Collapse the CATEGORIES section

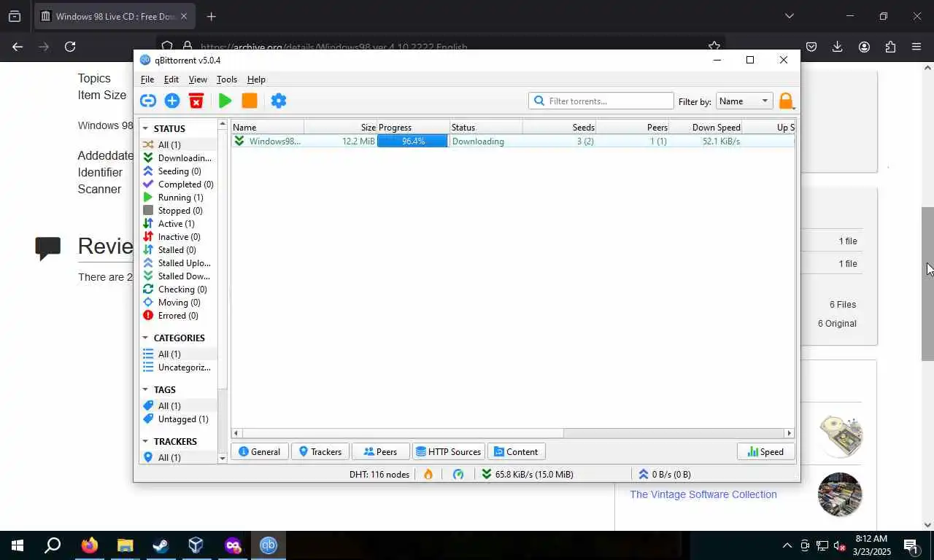(x=145, y=338)
